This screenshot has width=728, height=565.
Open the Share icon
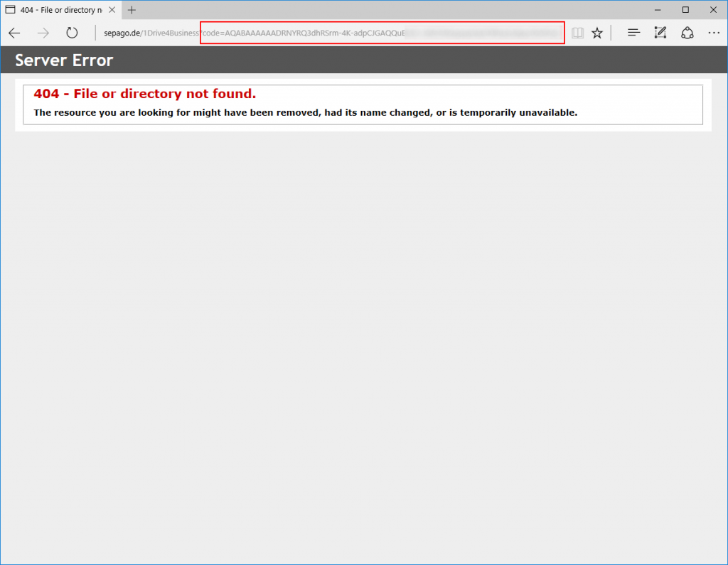(x=687, y=33)
